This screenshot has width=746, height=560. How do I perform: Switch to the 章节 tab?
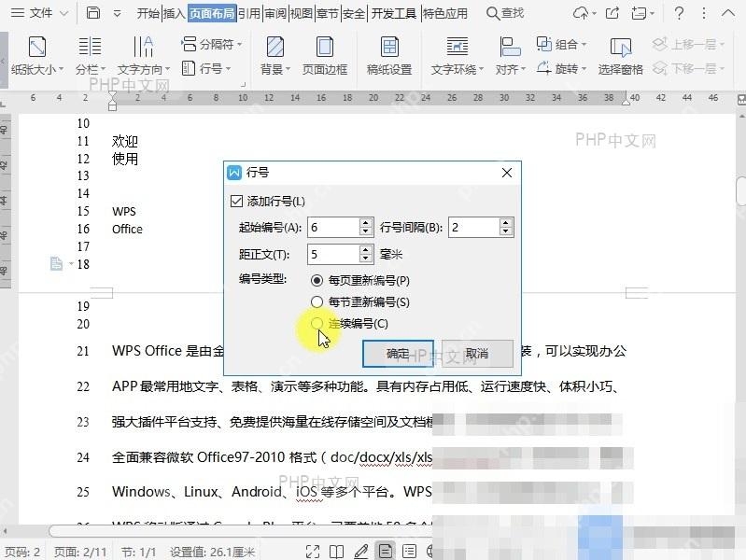(x=328, y=13)
